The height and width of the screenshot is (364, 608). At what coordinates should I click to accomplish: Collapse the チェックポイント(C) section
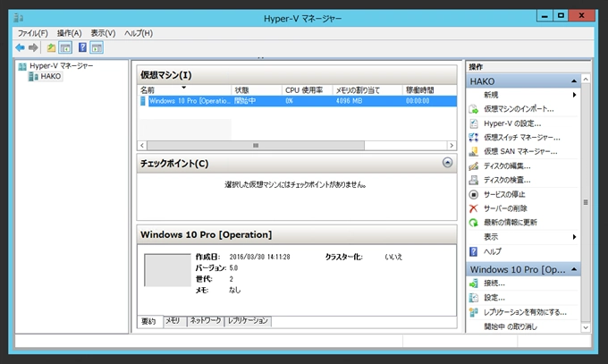coord(447,163)
